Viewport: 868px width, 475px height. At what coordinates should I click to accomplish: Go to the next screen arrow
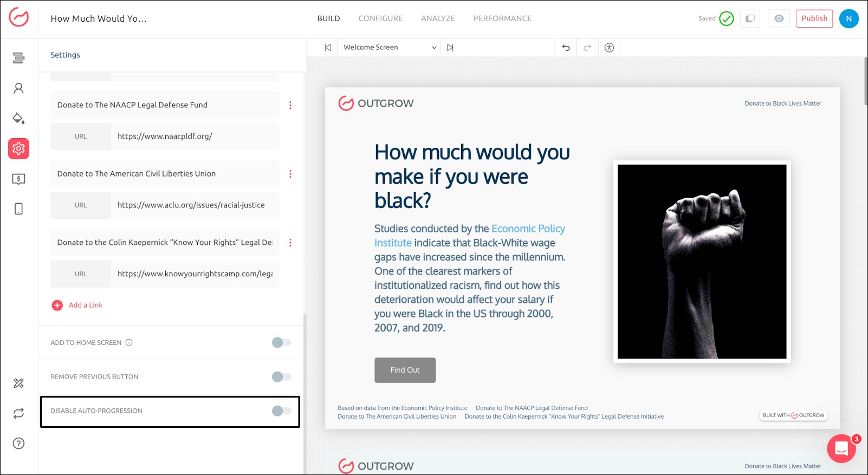(450, 48)
